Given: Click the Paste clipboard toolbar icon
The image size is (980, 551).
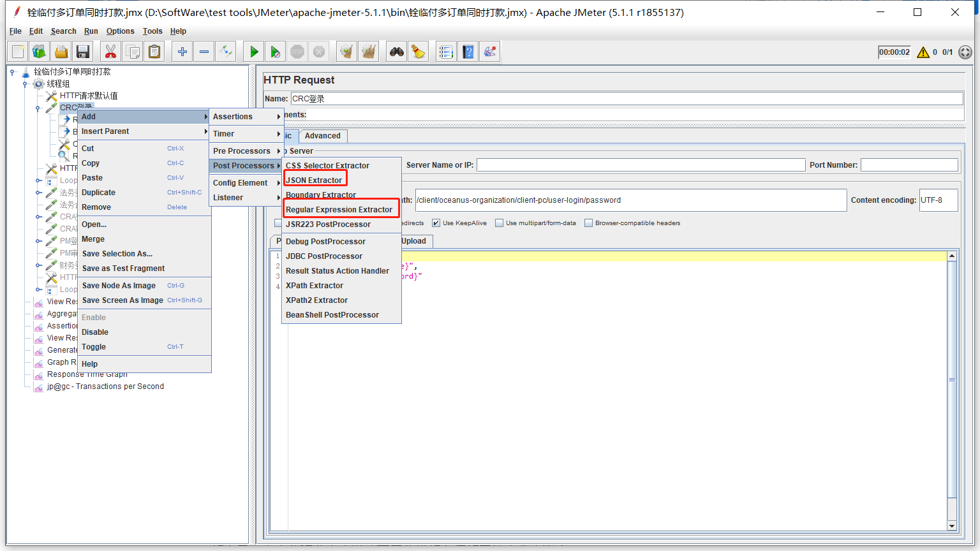Looking at the screenshot, I should [154, 52].
